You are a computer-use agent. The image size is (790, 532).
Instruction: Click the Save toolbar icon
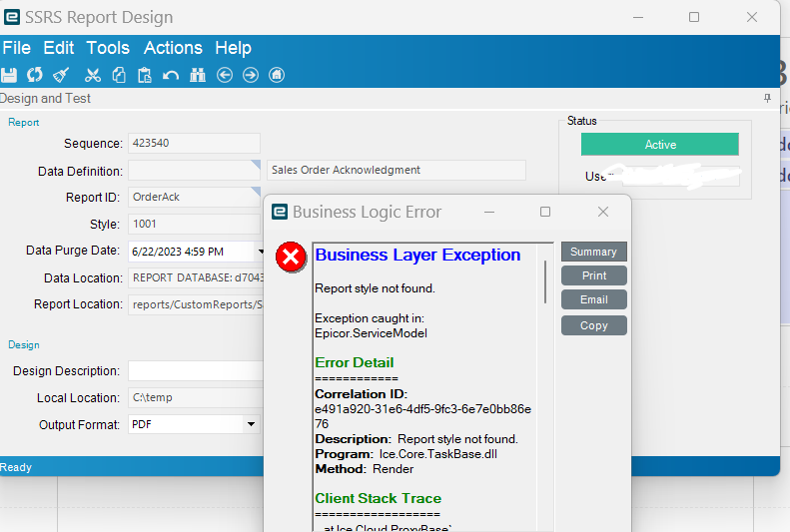9,76
